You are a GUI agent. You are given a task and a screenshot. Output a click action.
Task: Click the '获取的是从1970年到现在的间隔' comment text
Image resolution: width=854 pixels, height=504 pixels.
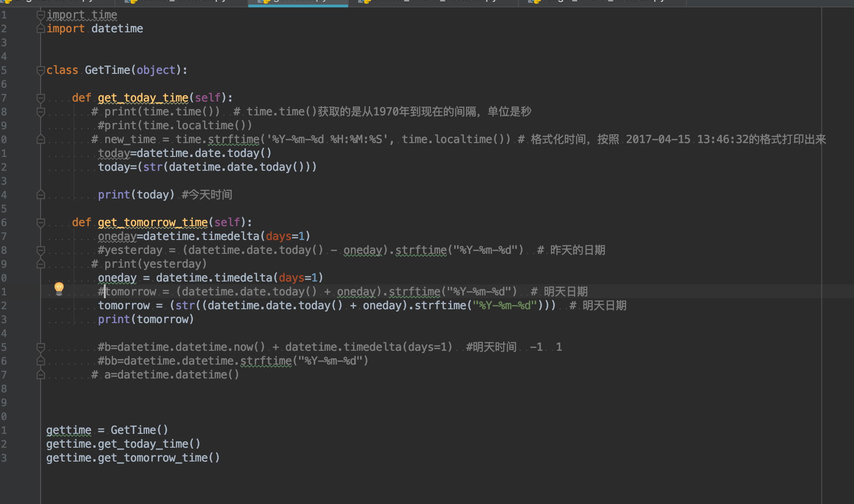(x=397, y=112)
